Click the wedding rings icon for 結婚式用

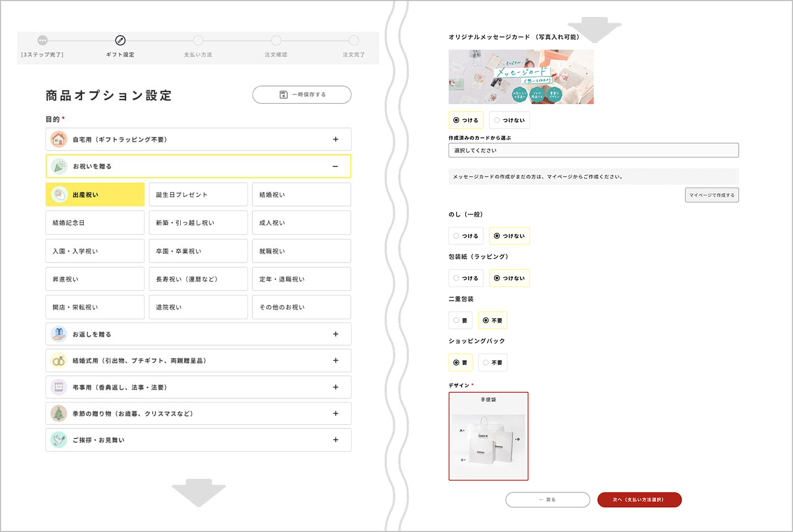pos(58,361)
